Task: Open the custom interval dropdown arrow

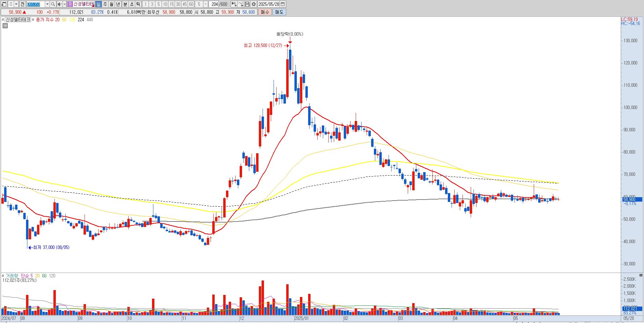Action: coord(205,4)
